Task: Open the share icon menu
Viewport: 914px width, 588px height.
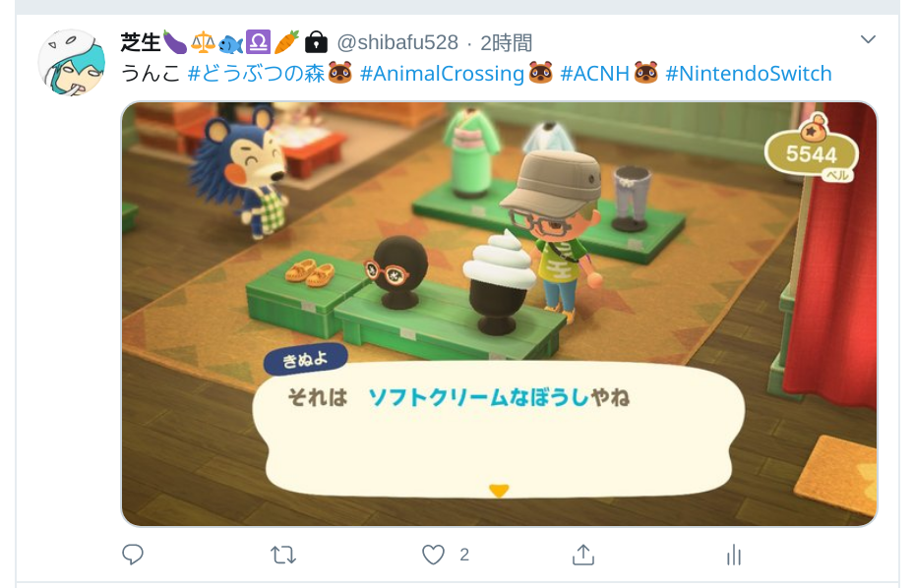Action: [582, 555]
